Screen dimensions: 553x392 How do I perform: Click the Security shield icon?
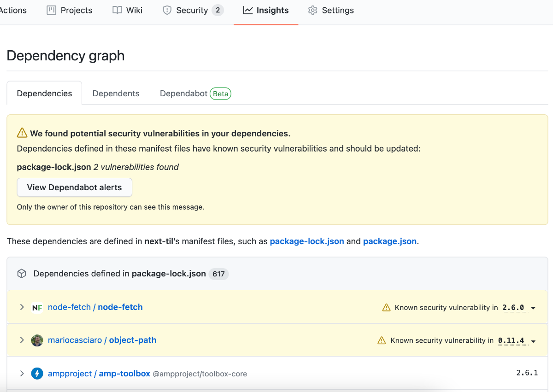pos(167,10)
